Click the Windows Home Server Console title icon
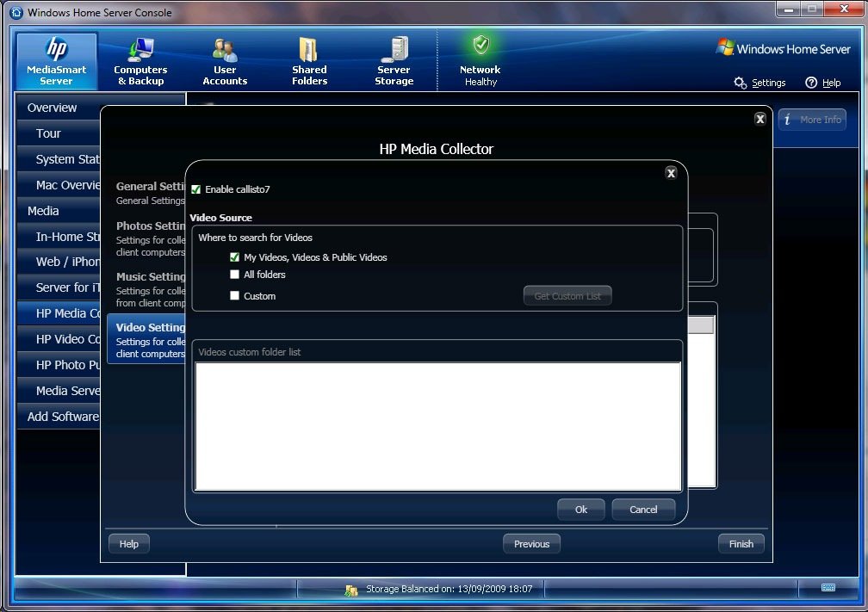868x612 pixels. click(16, 12)
